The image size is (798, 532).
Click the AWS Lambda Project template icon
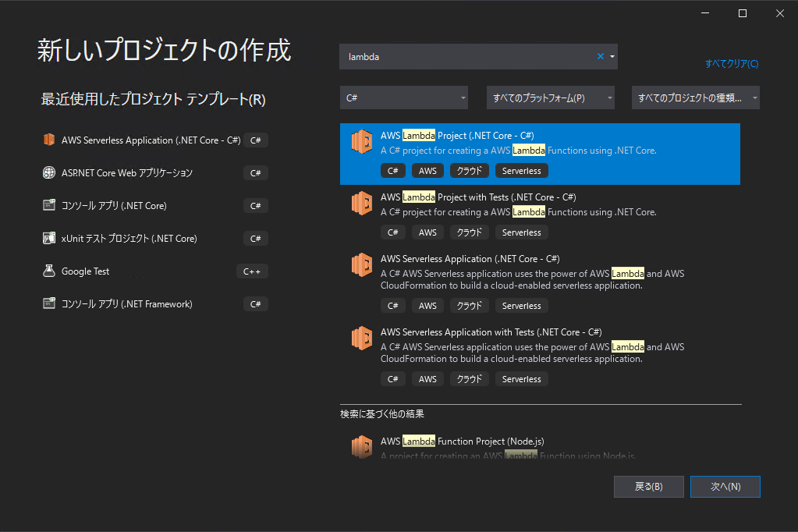point(362,142)
